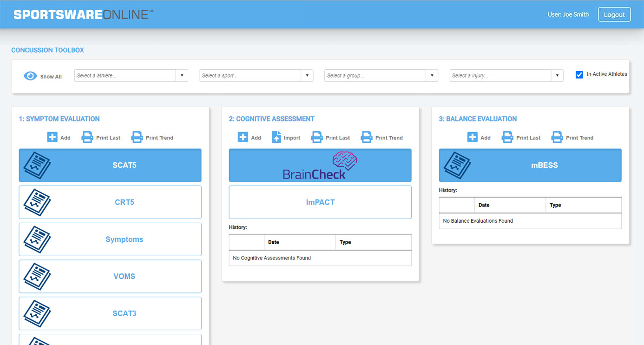
Task: Select the mBESS balance label
Action: [x=545, y=165]
